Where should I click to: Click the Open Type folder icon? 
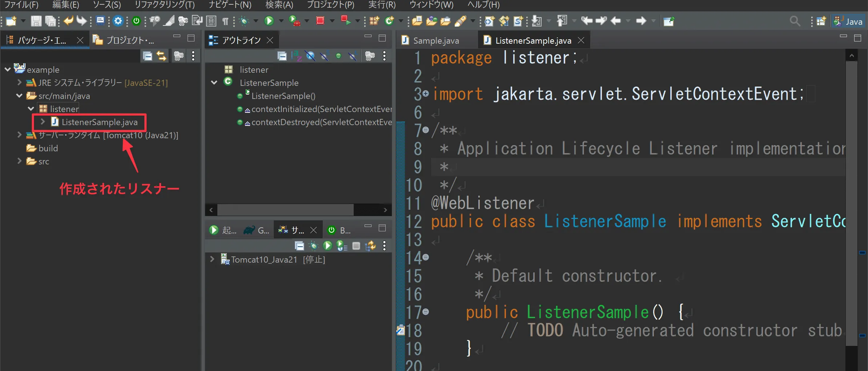coord(431,21)
